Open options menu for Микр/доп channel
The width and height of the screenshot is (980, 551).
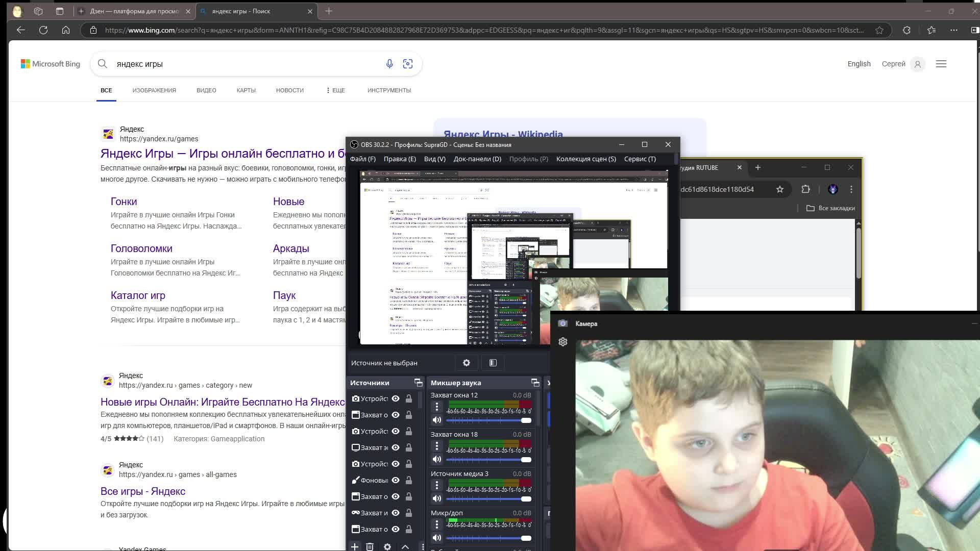[437, 524]
